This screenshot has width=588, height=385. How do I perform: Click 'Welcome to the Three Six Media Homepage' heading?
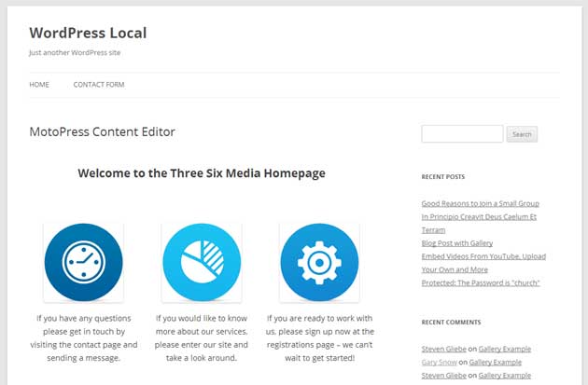click(x=202, y=173)
